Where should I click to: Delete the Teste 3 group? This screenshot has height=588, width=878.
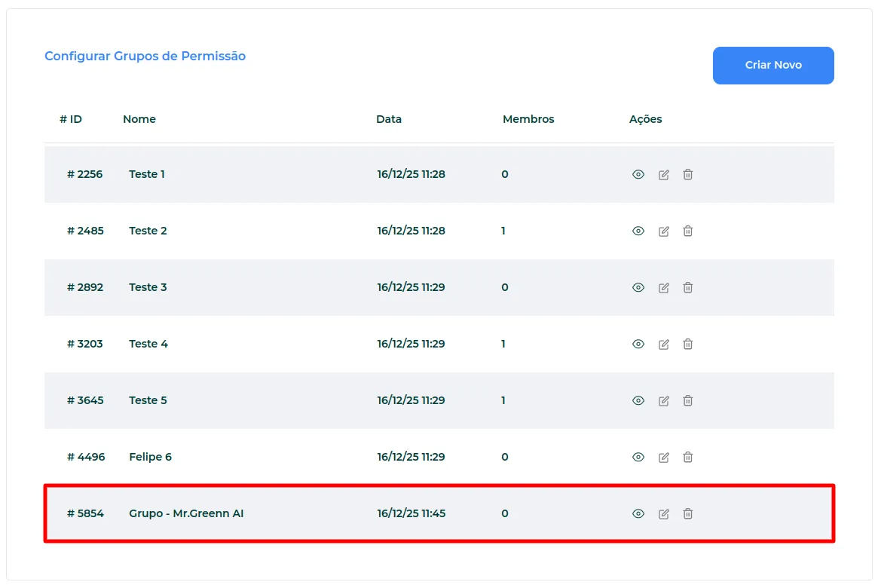coord(687,288)
